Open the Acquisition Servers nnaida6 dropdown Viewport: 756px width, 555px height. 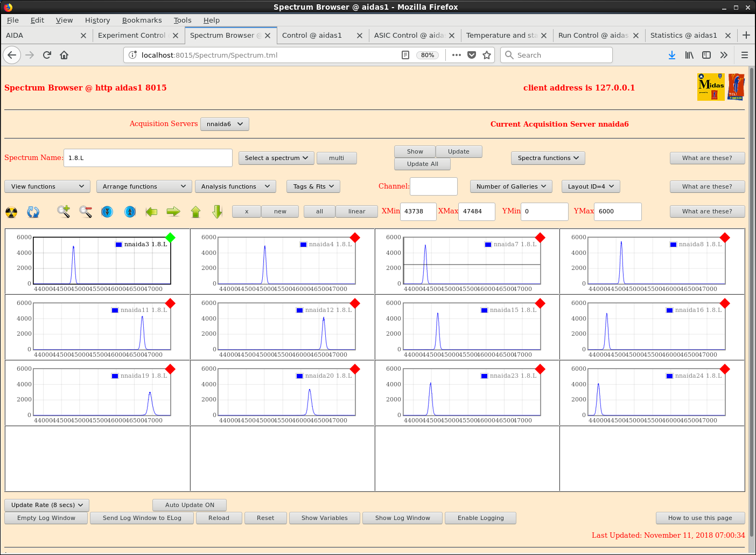(x=225, y=124)
